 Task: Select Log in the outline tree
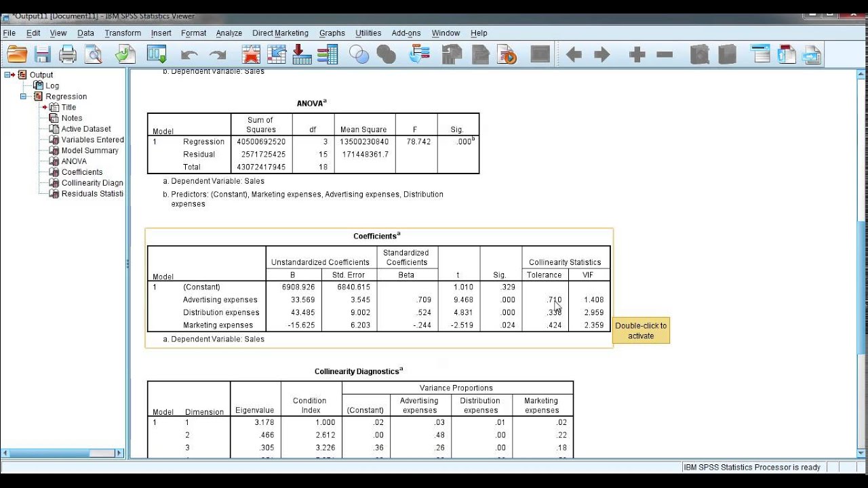coord(52,86)
